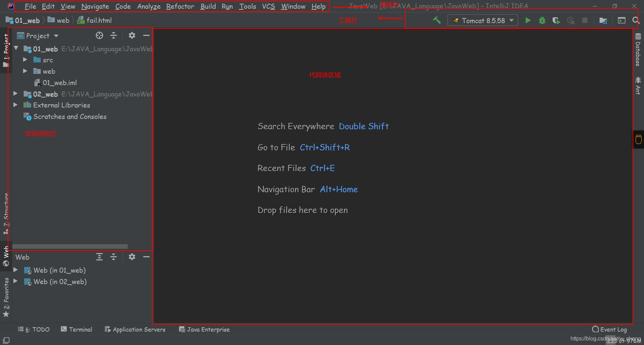Open the Ant tool window
The width and height of the screenshot is (644, 345).
pyautogui.click(x=638, y=86)
